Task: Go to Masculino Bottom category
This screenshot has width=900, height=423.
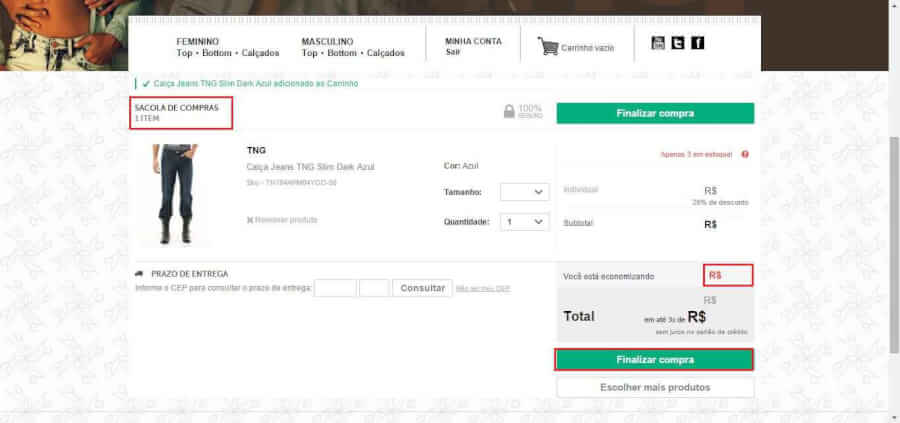Action: [x=342, y=53]
